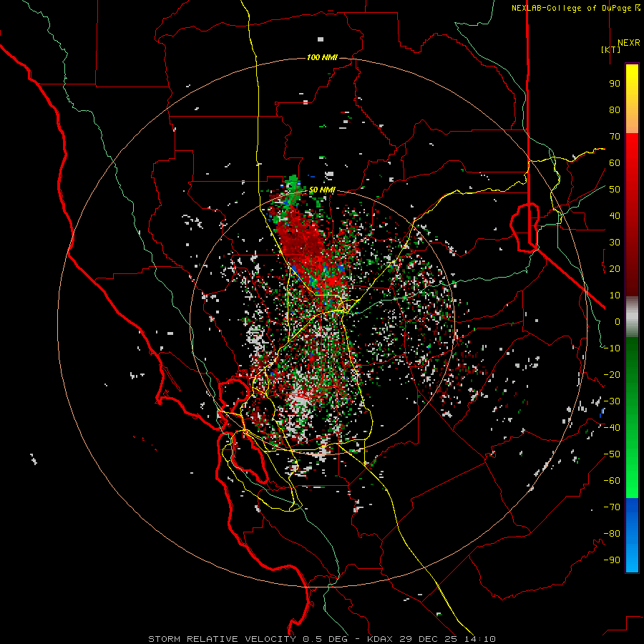The height and width of the screenshot is (644, 644).
Task: Click the 50 value on velocity scale
Action: pos(615,190)
